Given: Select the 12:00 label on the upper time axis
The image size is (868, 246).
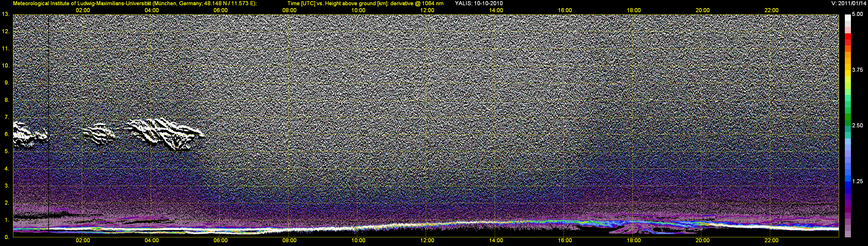Looking at the screenshot, I should coord(427,10).
